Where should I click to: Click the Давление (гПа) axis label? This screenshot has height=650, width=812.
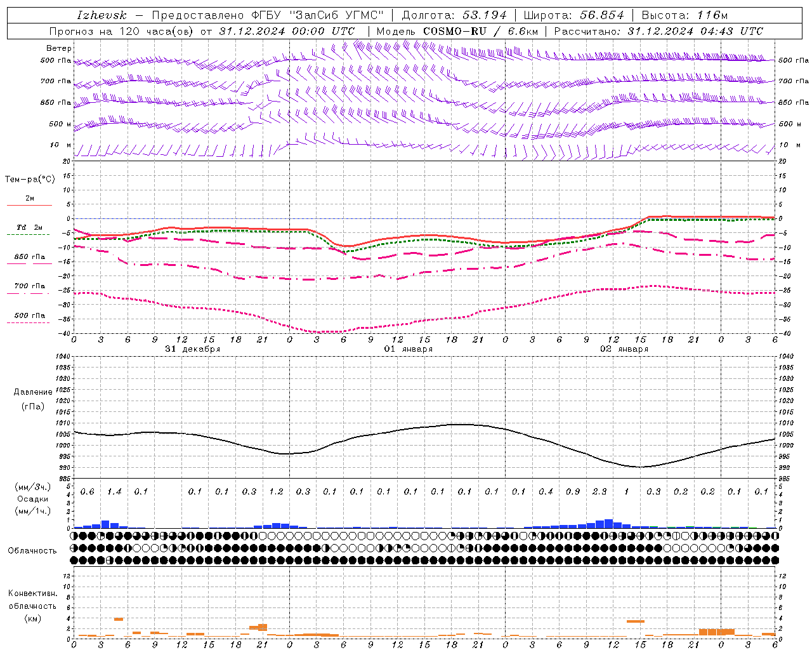click(33, 399)
